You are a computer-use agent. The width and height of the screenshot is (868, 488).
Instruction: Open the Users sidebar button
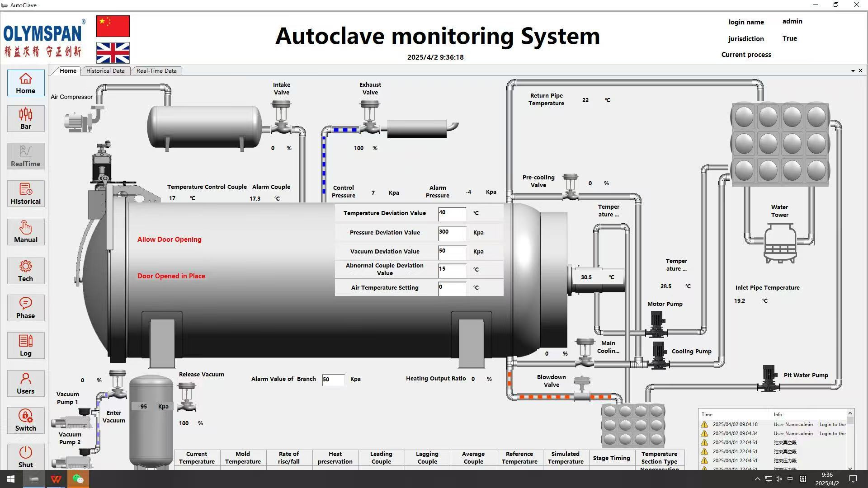26,384
